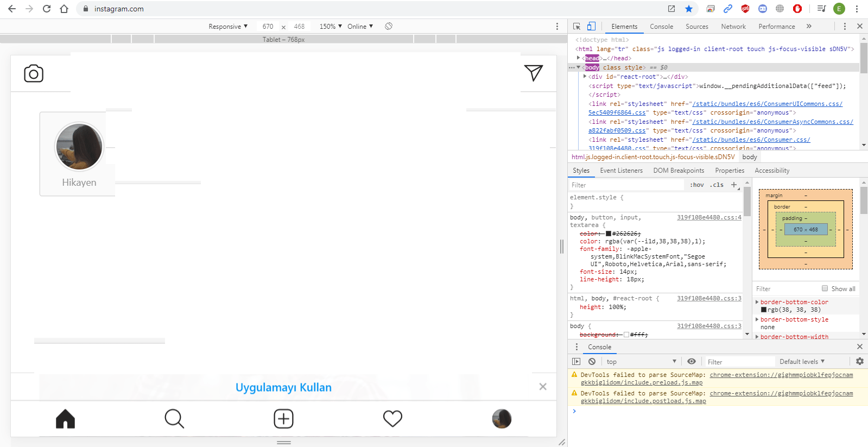This screenshot has height=447, width=868.
Task: Switch to the Console tab
Action: [x=661, y=26]
